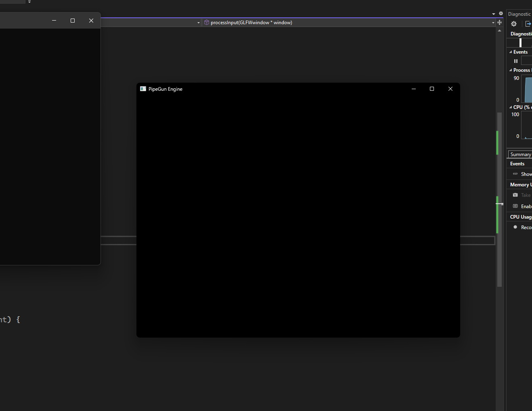The height and width of the screenshot is (411, 532).
Task: Collapse the CPU graph section
Action: point(511,107)
